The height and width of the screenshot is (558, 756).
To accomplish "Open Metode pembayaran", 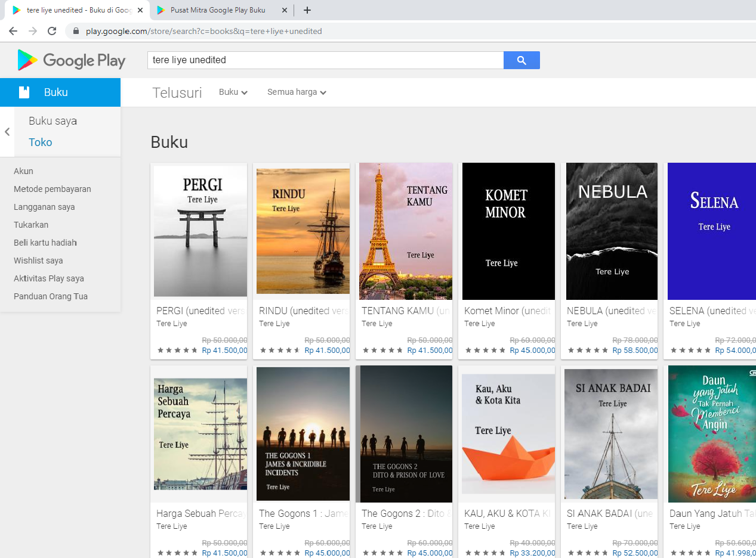I will (x=53, y=189).
